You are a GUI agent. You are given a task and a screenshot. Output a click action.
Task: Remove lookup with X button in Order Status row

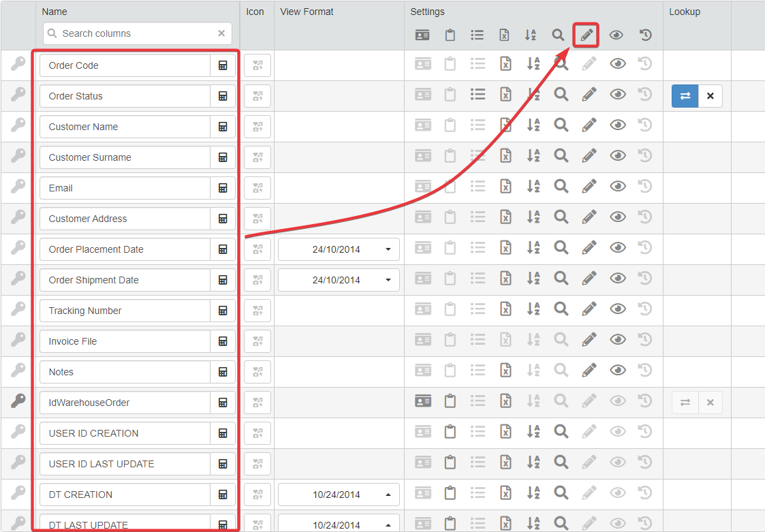point(711,96)
